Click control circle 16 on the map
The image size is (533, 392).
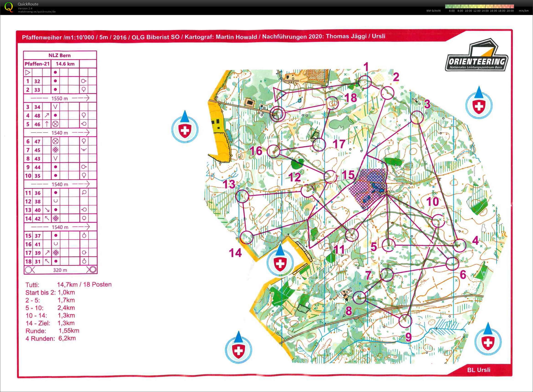(x=274, y=151)
